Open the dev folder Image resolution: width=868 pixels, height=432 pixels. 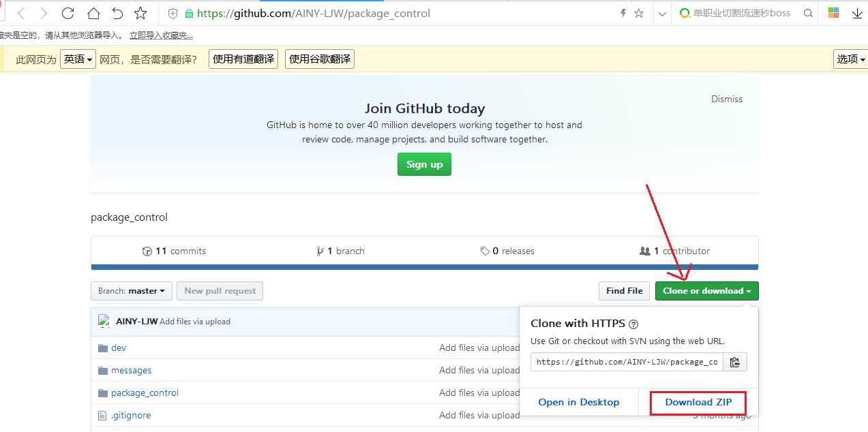119,348
